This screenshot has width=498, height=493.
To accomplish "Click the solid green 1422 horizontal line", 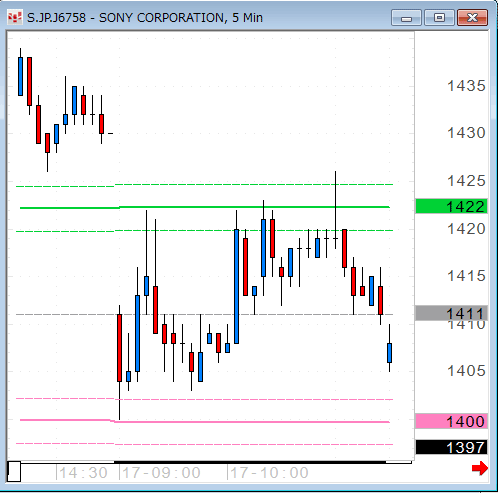I will pos(205,207).
